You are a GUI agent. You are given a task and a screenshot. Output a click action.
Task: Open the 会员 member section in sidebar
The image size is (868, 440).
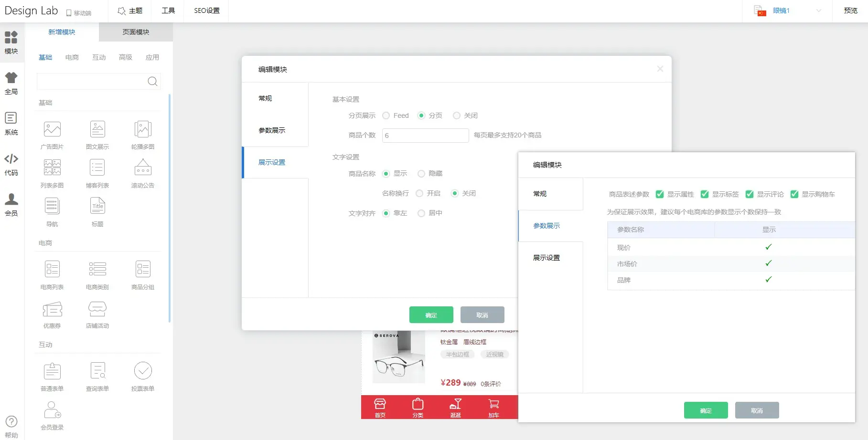[x=11, y=204]
